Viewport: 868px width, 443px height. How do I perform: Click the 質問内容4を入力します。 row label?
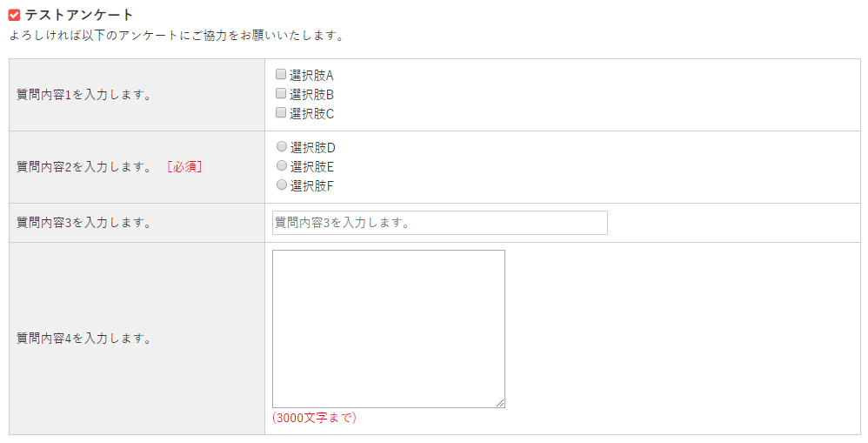pos(84,339)
